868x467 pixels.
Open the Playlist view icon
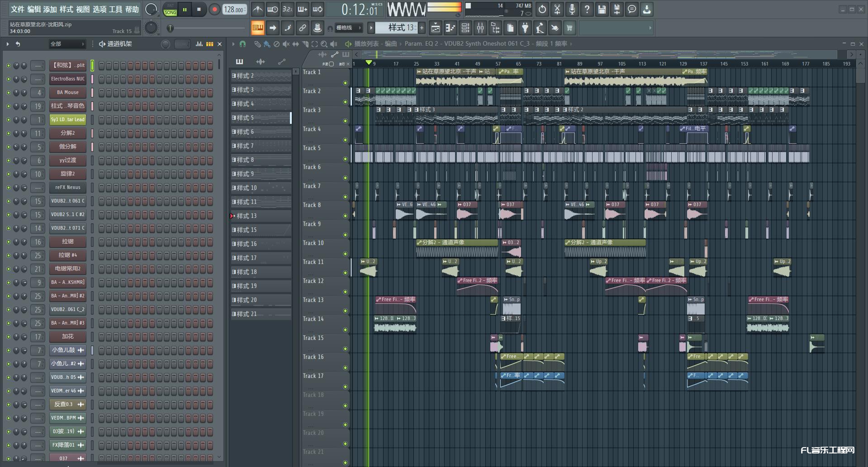pos(436,28)
